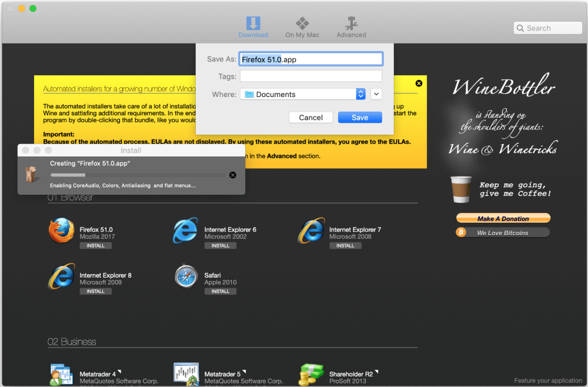Click the Shareholder R2 money icon

coord(311,374)
